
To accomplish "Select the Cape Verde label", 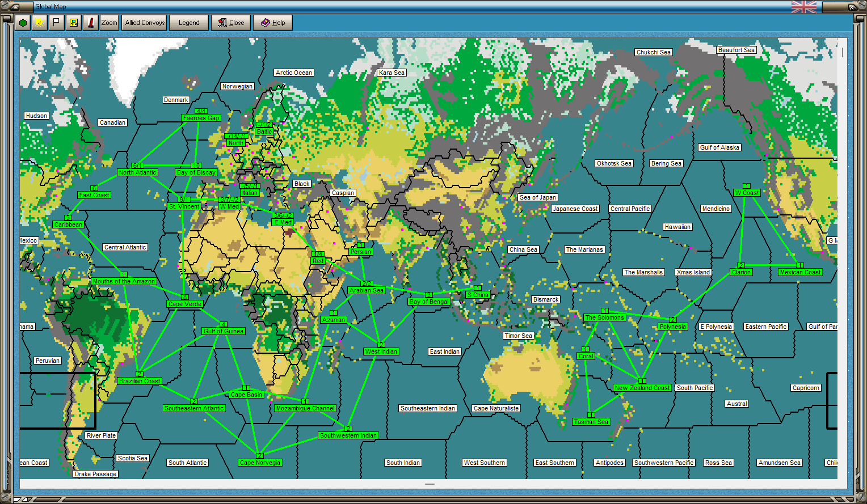I will 185,304.
